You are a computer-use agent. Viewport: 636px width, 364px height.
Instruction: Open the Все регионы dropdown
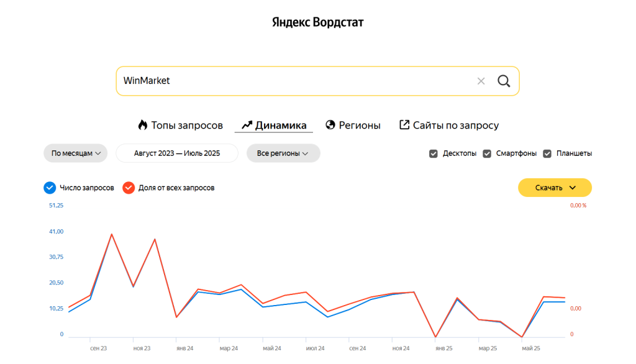(283, 153)
